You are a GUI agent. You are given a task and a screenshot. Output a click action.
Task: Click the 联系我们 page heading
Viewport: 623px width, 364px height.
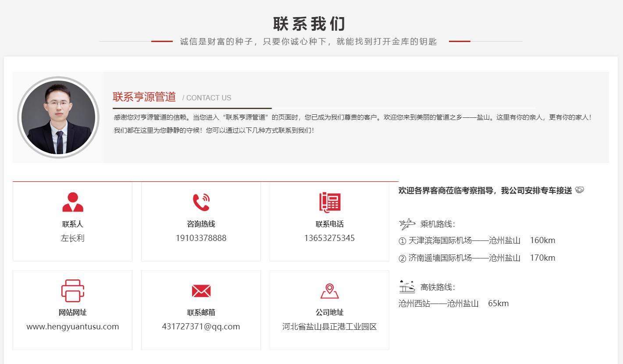pyautogui.click(x=309, y=24)
